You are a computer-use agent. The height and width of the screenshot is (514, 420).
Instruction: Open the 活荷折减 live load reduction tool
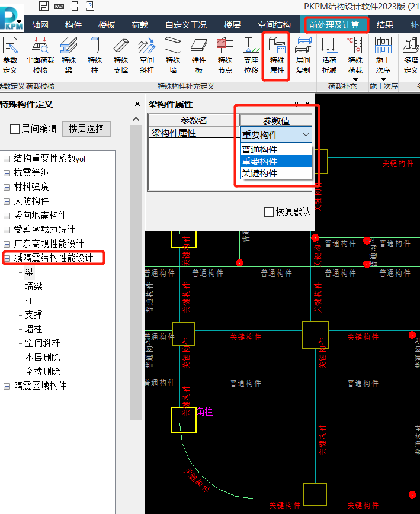tap(329, 56)
